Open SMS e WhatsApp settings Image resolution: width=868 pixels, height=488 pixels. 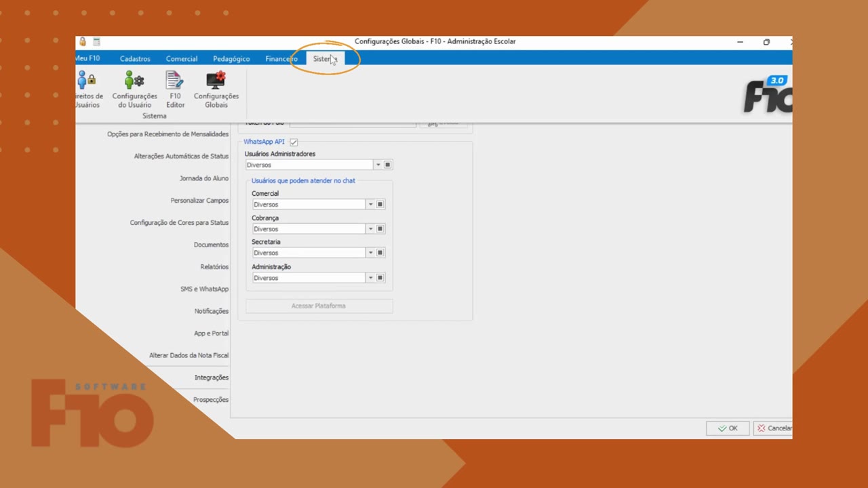[x=204, y=289]
